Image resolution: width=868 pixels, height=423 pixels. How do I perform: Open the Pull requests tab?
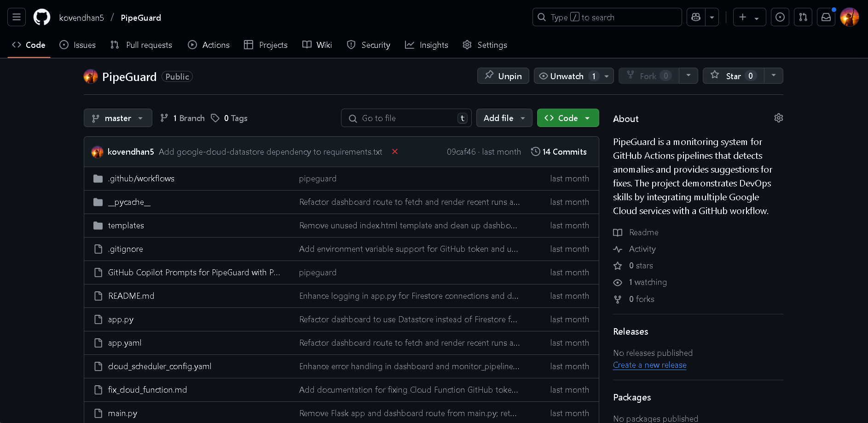point(141,45)
